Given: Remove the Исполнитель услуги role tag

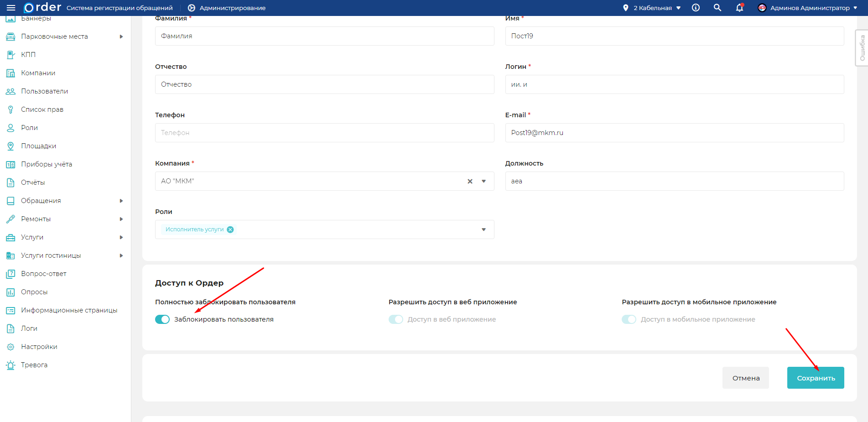Looking at the screenshot, I should point(230,229).
